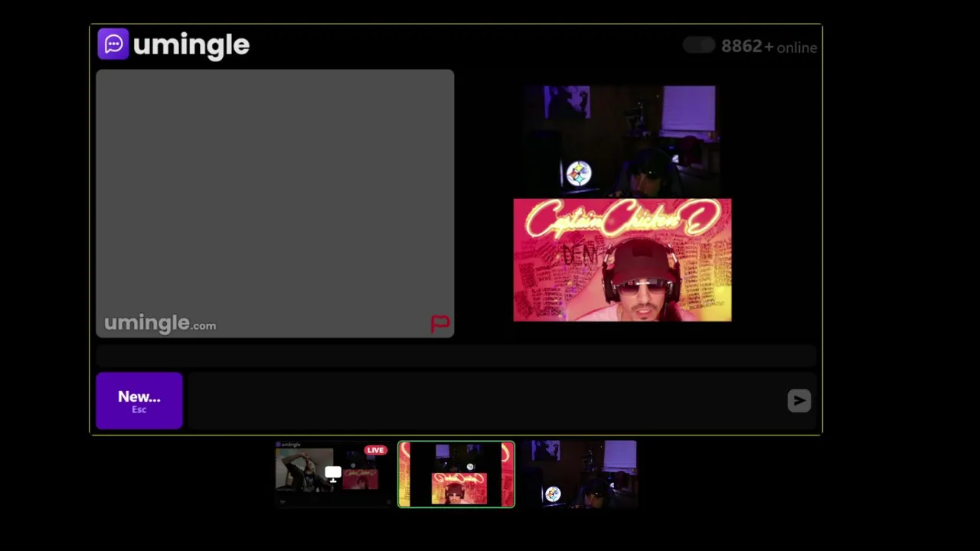980x551 pixels.
Task: Toggle the switch beside the online count
Action: 699,46
